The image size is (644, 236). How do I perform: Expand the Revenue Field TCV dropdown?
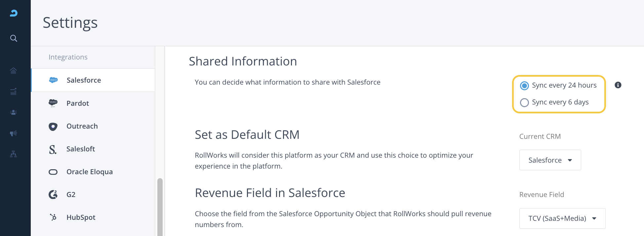562,218
